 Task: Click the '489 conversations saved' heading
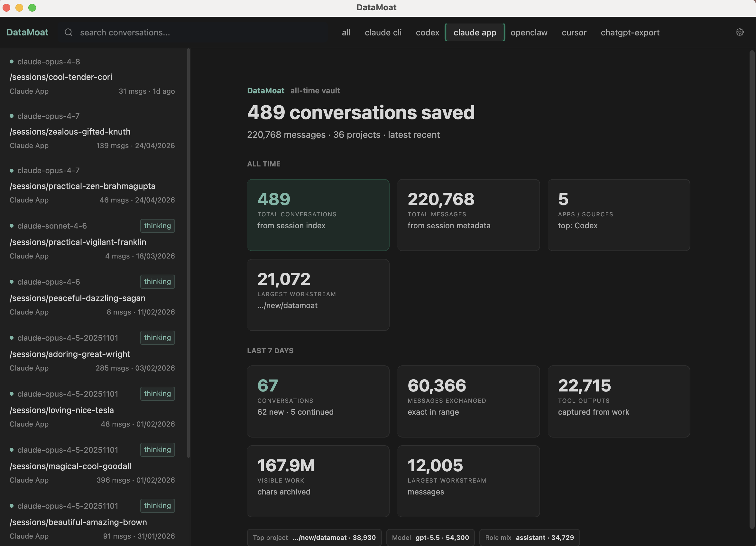click(x=361, y=112)
